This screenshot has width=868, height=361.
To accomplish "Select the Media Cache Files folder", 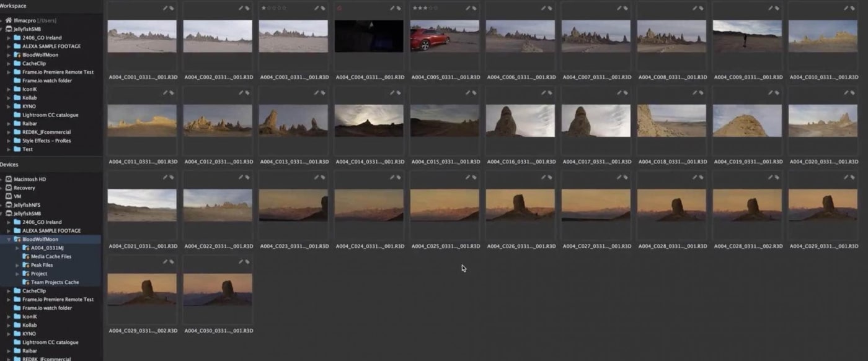I will pos(51,256).
